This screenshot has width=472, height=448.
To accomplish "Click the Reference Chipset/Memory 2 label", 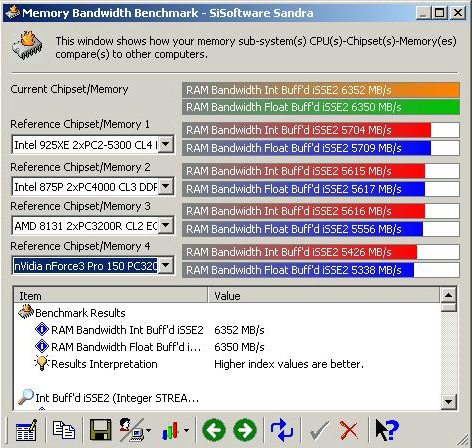I will (80, 167).
